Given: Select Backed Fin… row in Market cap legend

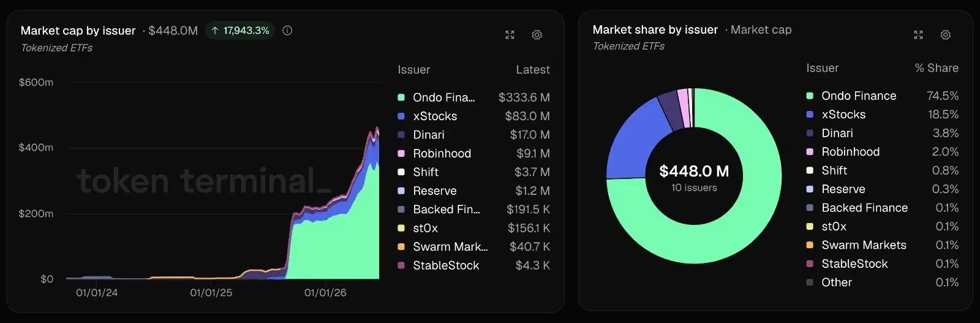Looking at the screenshot, I should (x=473, y=210).
